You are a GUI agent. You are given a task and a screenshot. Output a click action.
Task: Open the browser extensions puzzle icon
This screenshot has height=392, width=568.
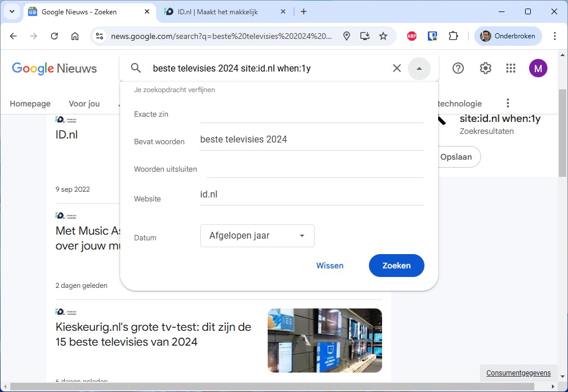point(453,35)
